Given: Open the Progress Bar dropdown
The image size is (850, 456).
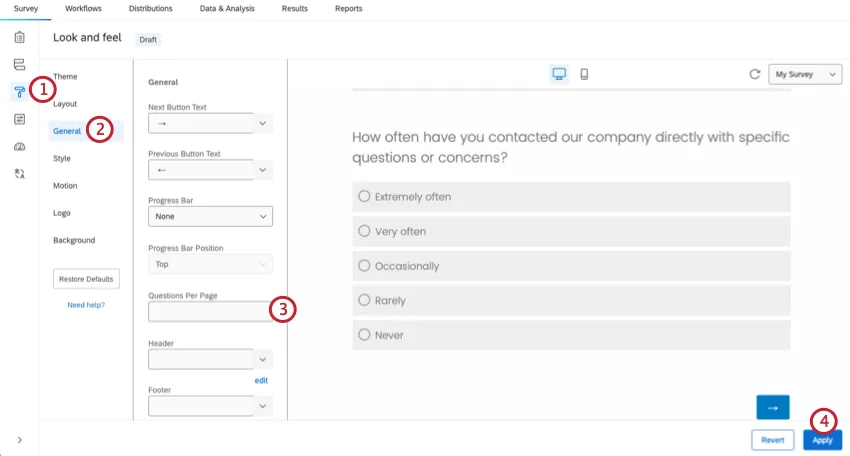Looking at the screenshot, I should pos(210,216).
